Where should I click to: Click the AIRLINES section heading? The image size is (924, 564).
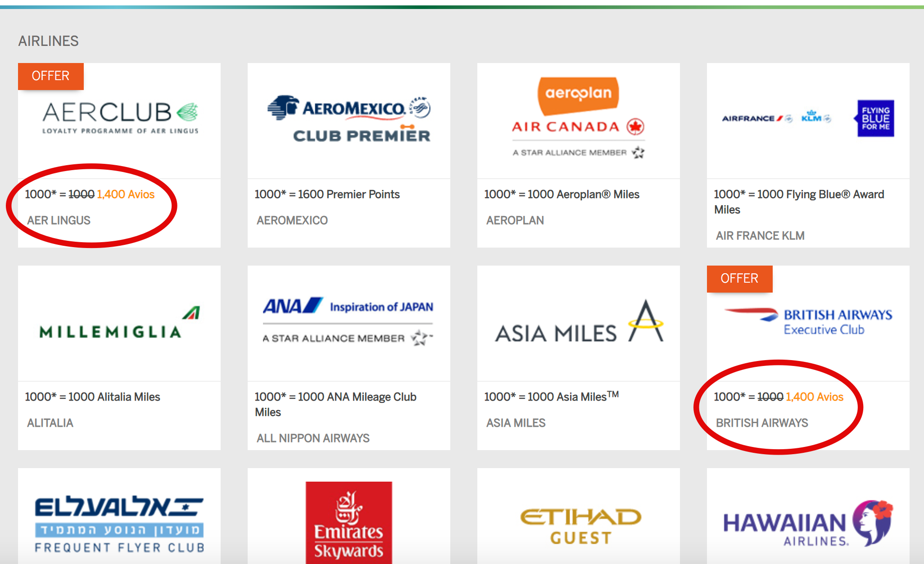click(49, 41)
